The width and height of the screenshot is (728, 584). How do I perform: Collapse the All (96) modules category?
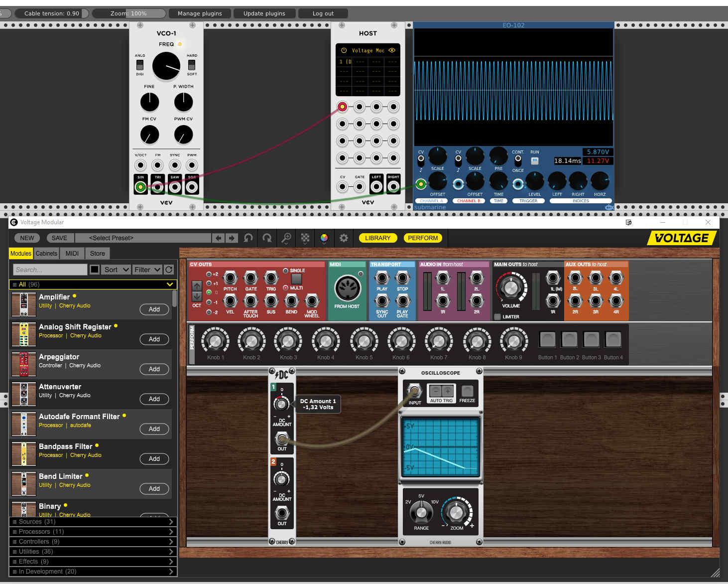click(93, 285)
